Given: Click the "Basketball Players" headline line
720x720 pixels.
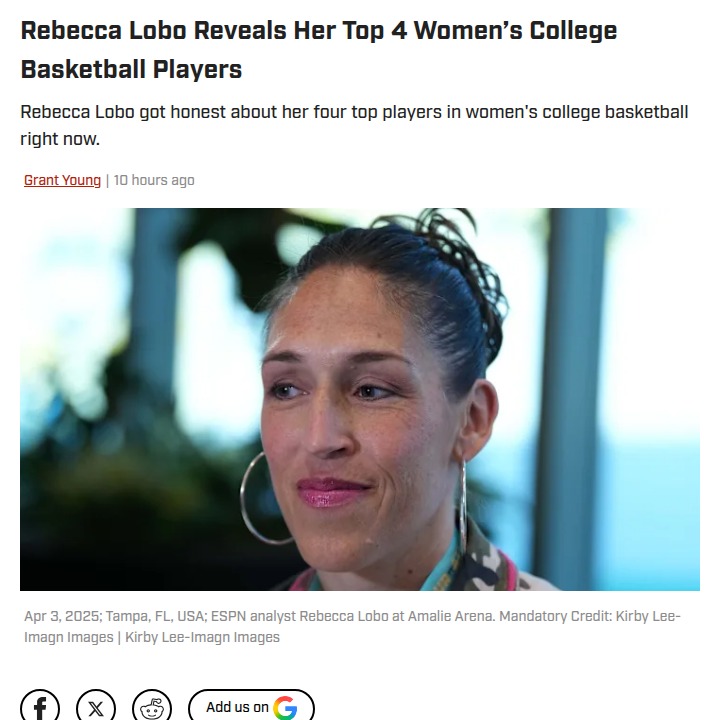Looking at the screenshot, I should tap(131, 70).
